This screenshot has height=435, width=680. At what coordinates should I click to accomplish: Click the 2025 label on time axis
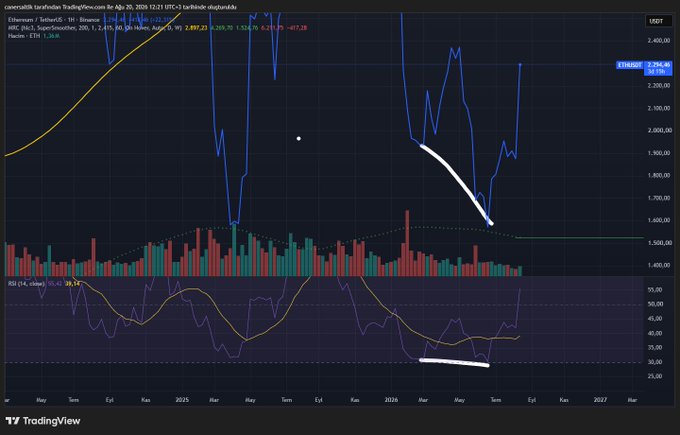(182, 400)
